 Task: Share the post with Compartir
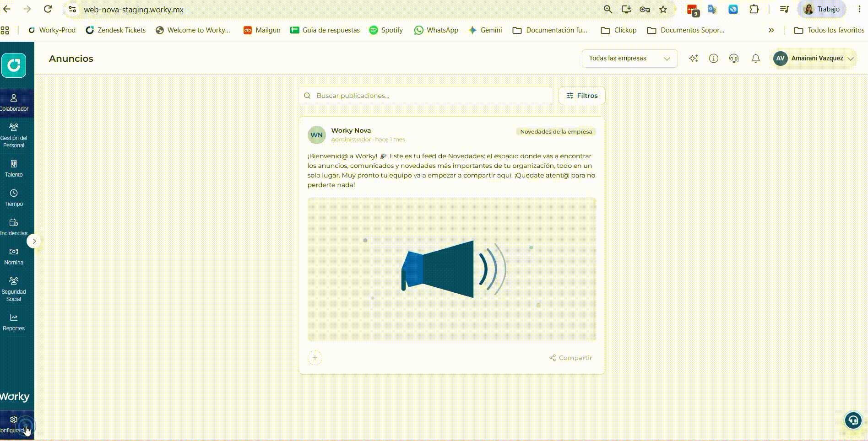570,358
